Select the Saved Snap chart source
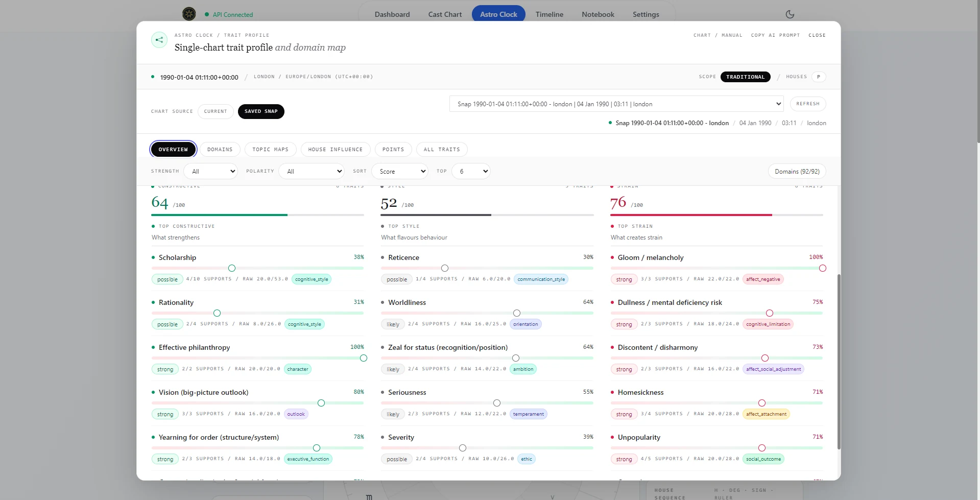Image resolution: width=980 pixels, height=500 pixels. point(261,111)
